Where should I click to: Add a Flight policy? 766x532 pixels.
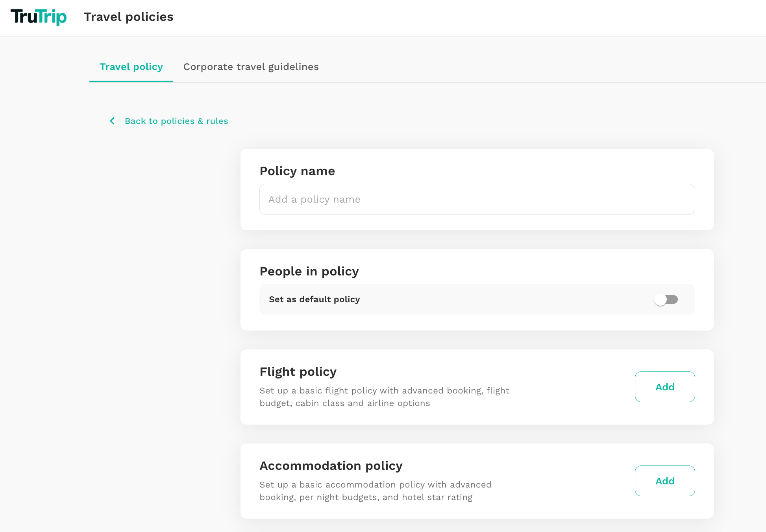pyautogui.click(x=665, y=387)
